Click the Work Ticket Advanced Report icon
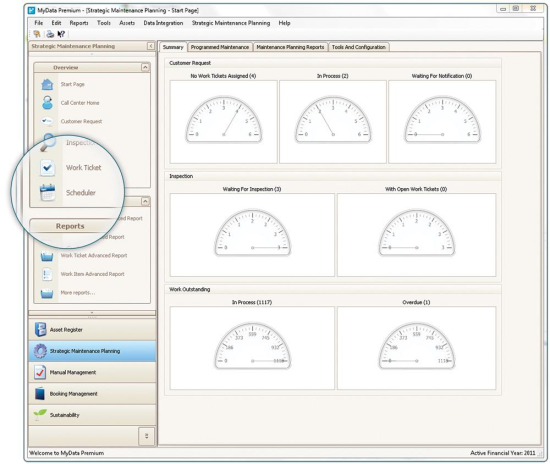Image resolution: width=550 pixels, height=464 pixels. point(47,256)
